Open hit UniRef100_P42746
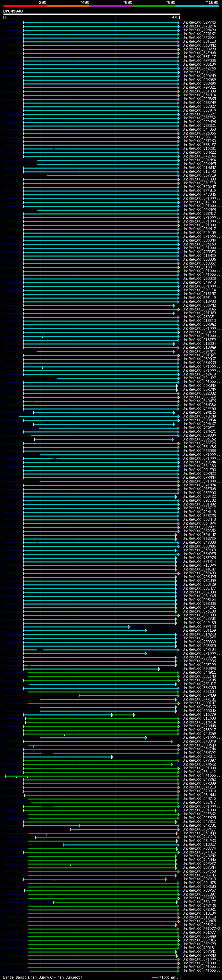The height and width of the screenshot is (980, 222). tap(199, 156)
